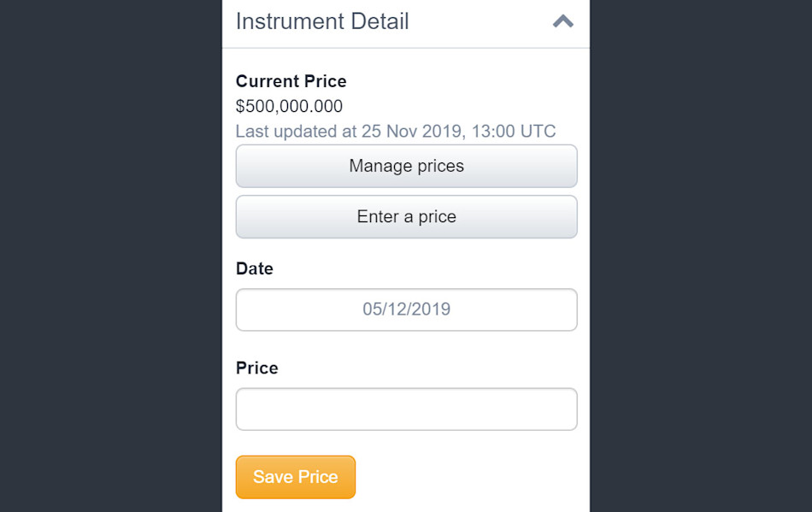Focus the Date input field
Viewport: 812px width, 512px height.
406,309
